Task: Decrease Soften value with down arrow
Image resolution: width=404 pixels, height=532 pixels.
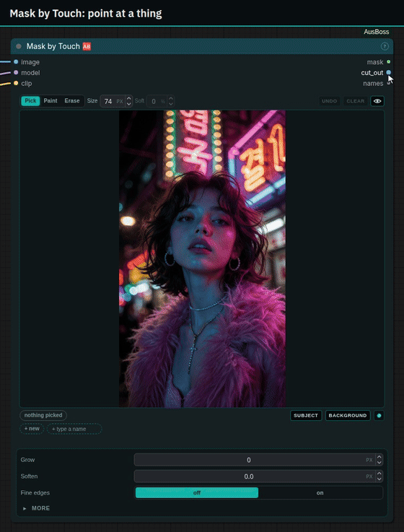Action: coord(379,479)
